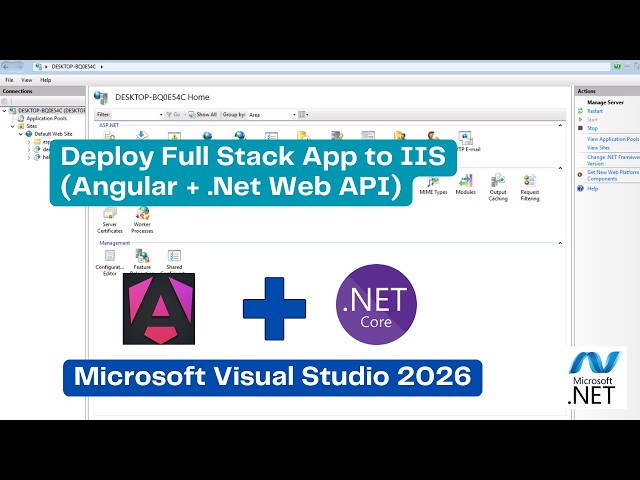Open the Filter field dropdown arrow
640x480 pixels.
pyautogui.click(x=161, y=115)
